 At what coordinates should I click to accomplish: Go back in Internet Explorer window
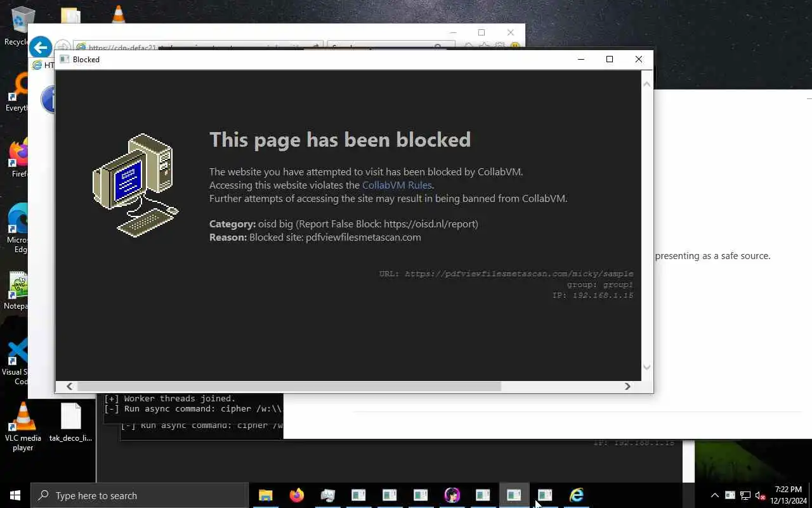tap(41, 47)
